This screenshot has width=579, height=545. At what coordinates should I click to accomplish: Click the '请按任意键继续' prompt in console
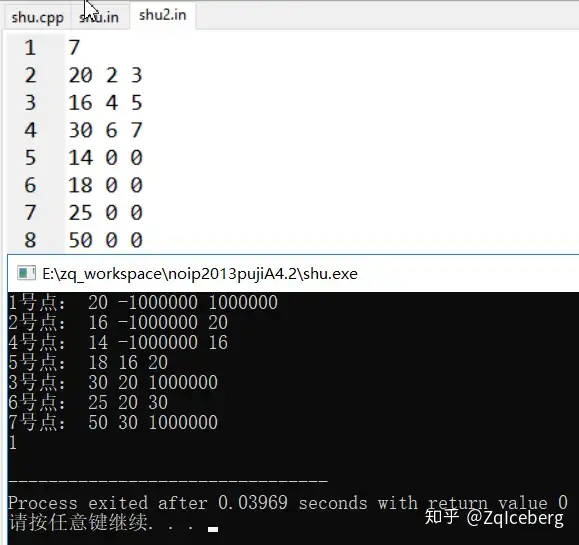pos(80,522)
